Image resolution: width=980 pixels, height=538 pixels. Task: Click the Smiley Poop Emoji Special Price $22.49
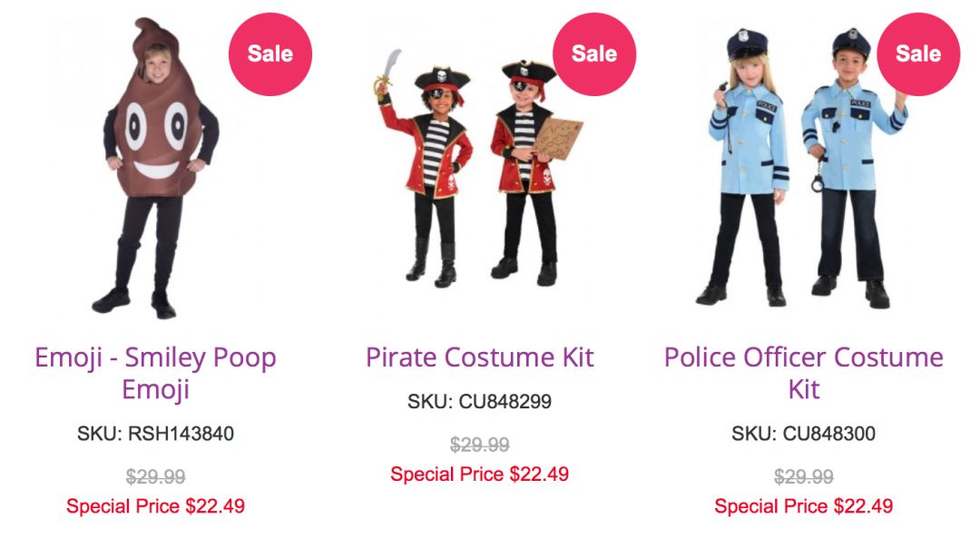click(155, 506)
